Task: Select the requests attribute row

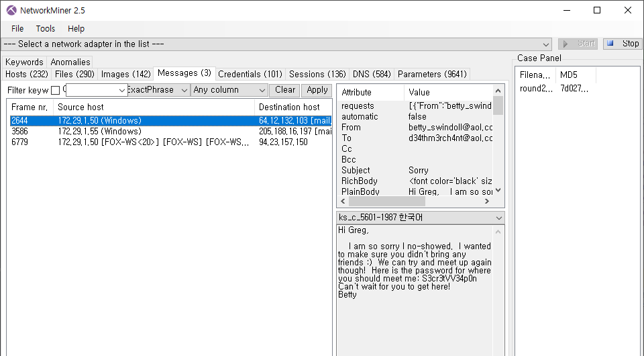Action: point(415,106)
